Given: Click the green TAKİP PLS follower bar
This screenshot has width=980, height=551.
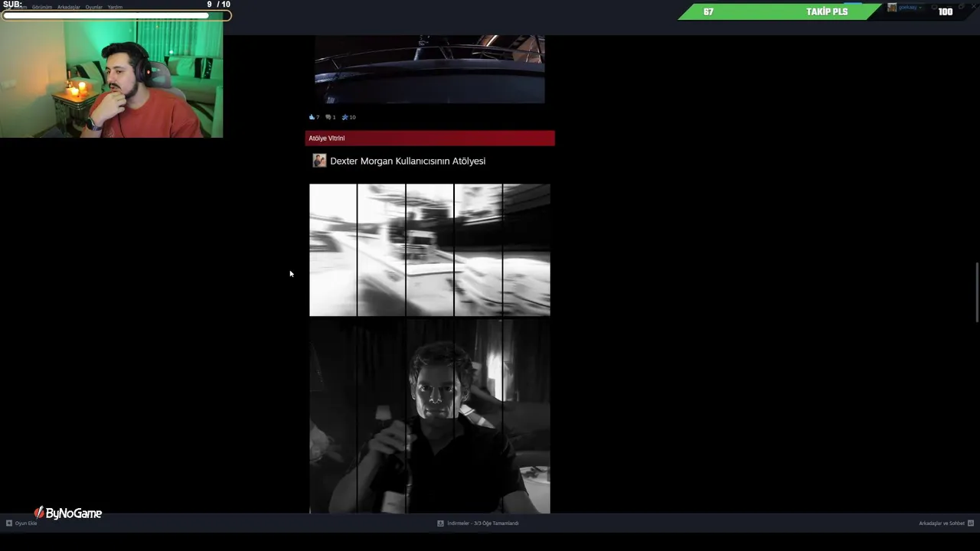Looking at the screenshot, I should pyautogui.click(x=779, y=11).
